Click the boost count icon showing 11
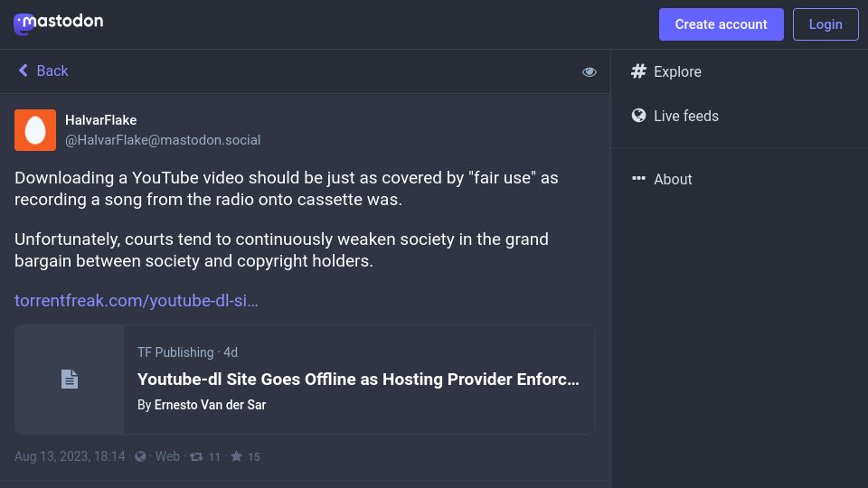The image size is (868, 488). [205, 456]
